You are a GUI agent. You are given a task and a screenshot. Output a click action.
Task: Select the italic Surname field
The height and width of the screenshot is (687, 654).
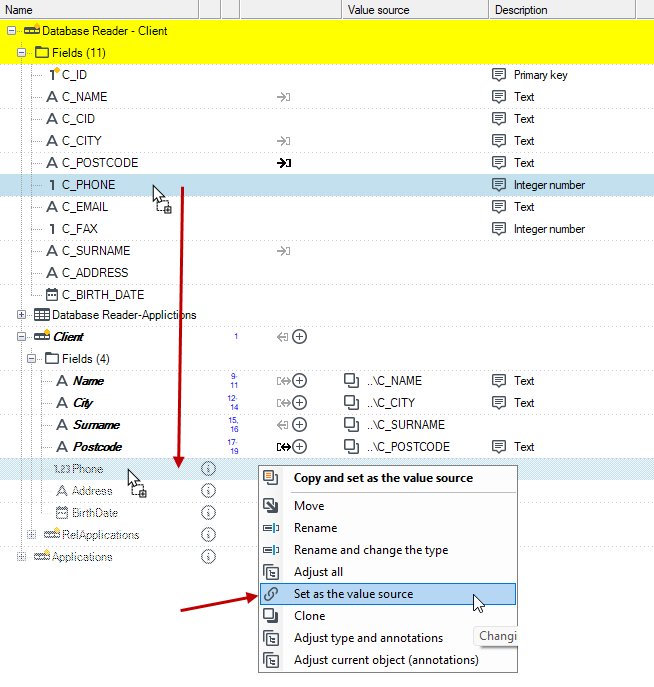pyautogui.click(x=96, y=425)
